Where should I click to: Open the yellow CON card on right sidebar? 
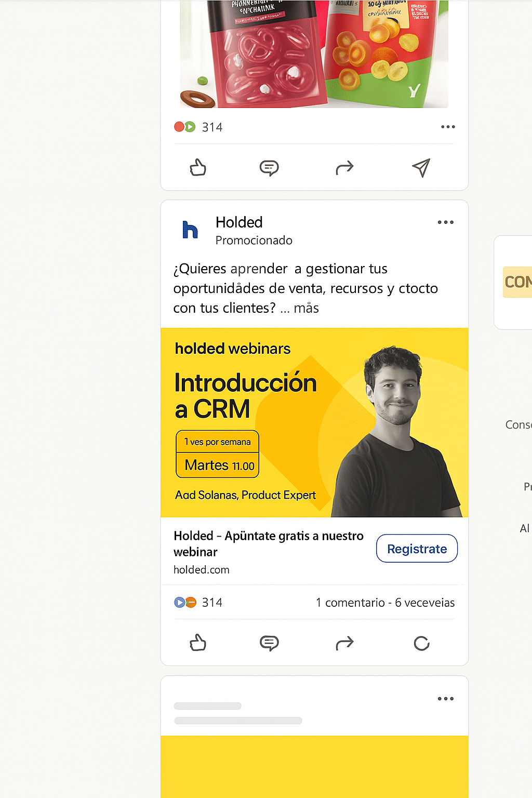coord(517,282)
